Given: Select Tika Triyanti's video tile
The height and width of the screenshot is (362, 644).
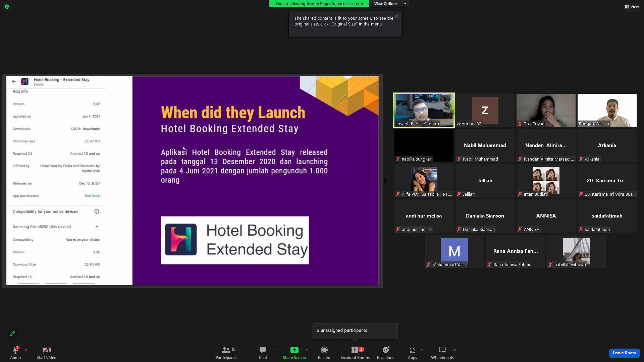Looking at the screenshot, I should [546, 110].
